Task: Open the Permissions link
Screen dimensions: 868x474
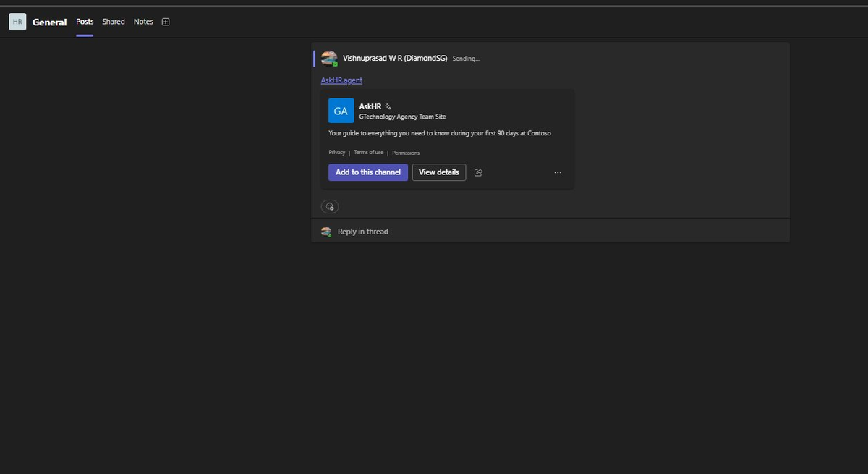Action: [x=405, y=152]
